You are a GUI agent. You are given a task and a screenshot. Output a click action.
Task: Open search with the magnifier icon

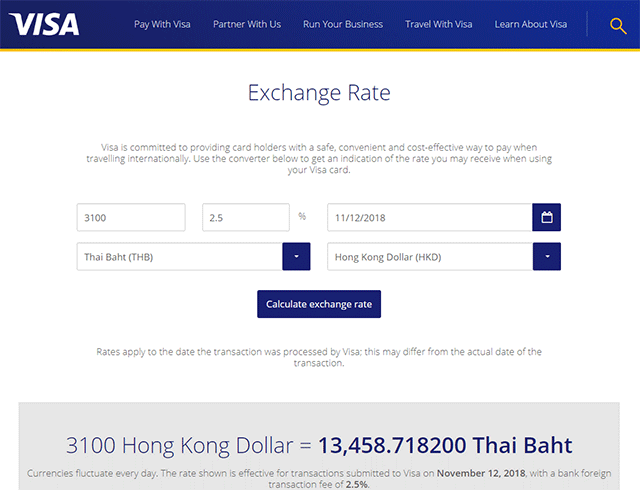[x=617, y=25]
